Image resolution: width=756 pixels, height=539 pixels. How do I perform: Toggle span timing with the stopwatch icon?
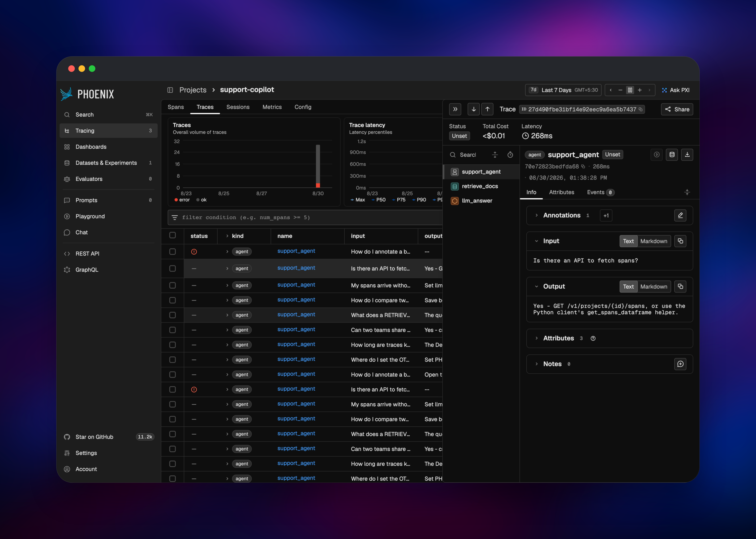coord(510,155)
